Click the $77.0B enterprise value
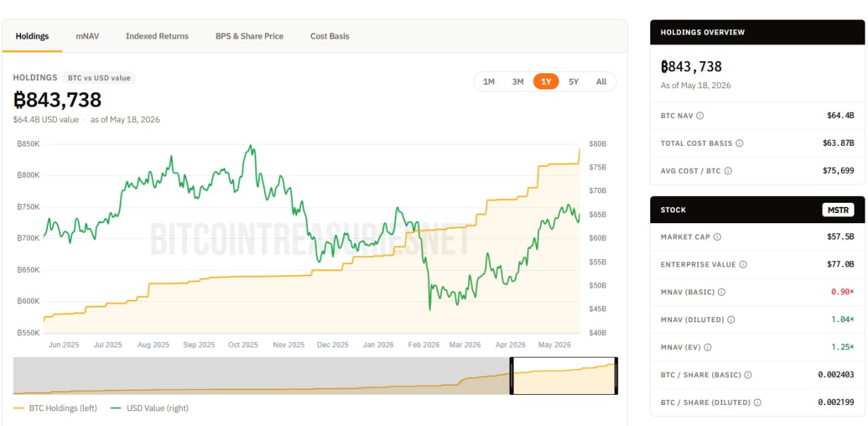This screenshot has width=868, height=426. click(x=840, y=265)
